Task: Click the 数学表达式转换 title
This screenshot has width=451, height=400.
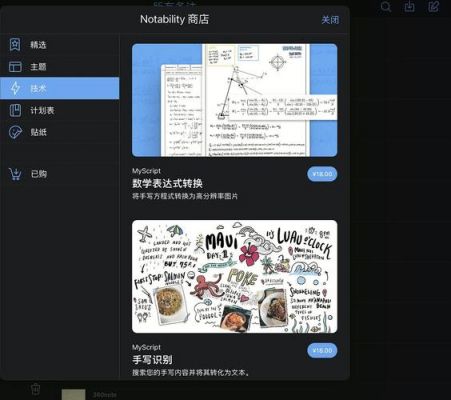Action: pyautogui.click(x=167, y=183)
